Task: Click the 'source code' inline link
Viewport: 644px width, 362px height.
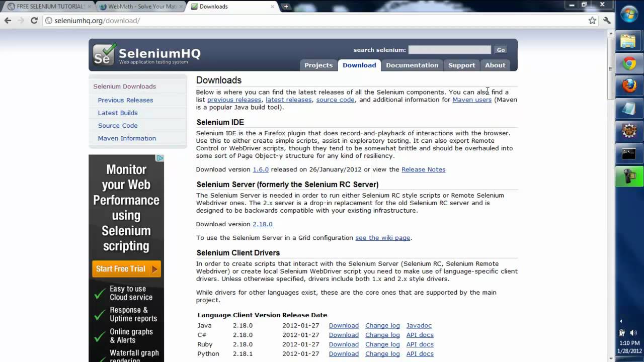Action: tap(335, 100)
